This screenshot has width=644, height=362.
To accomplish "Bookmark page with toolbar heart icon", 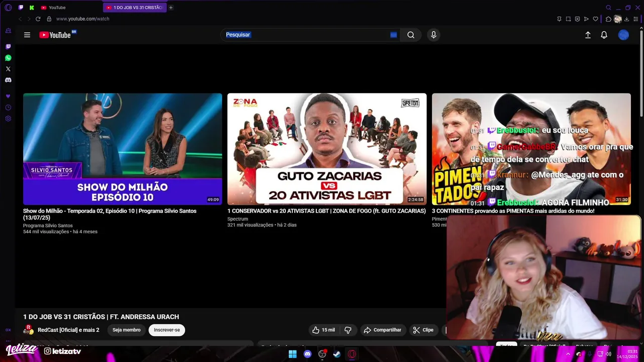I will pos(595,19).
